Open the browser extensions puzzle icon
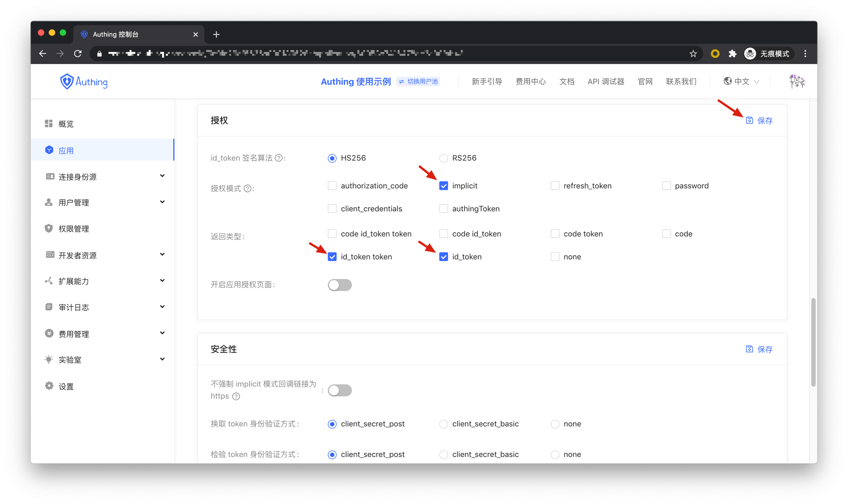The height and width of the screenshot is (504, 848). (732, 53)
